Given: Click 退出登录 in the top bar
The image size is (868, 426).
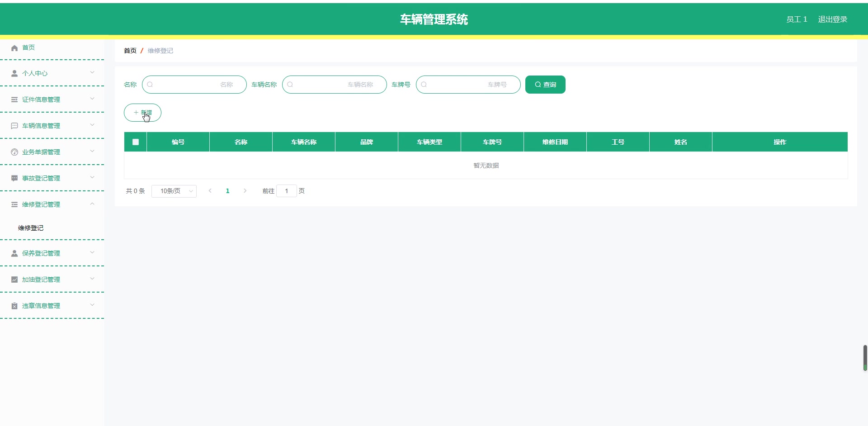Looking at the screenshot, I should (832, 19).
